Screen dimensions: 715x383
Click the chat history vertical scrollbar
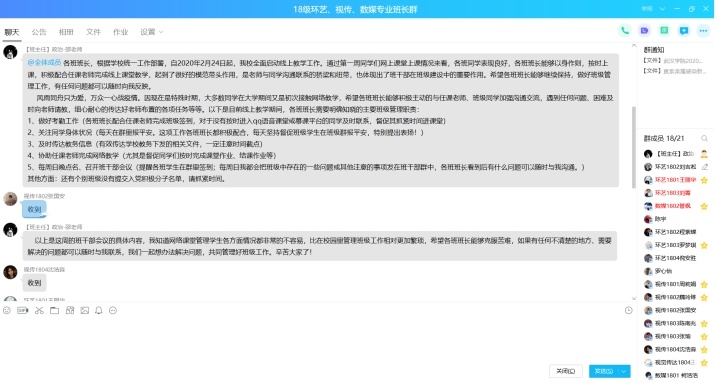click(x=633, y=147)
